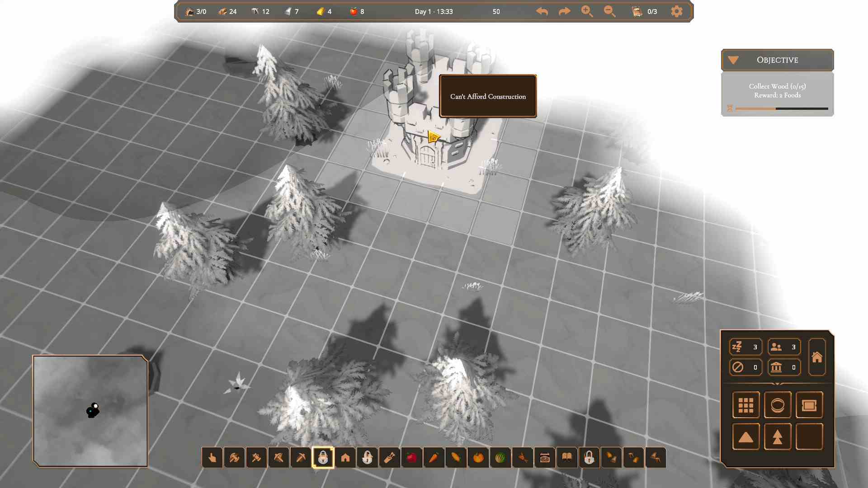
Task: Click the zoom in magnifier
Action: point(587,11)
